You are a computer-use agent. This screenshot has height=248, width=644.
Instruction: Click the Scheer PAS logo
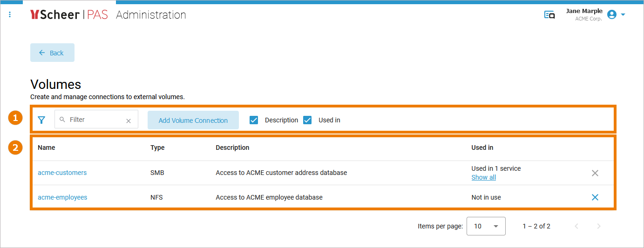pos(69,15)
